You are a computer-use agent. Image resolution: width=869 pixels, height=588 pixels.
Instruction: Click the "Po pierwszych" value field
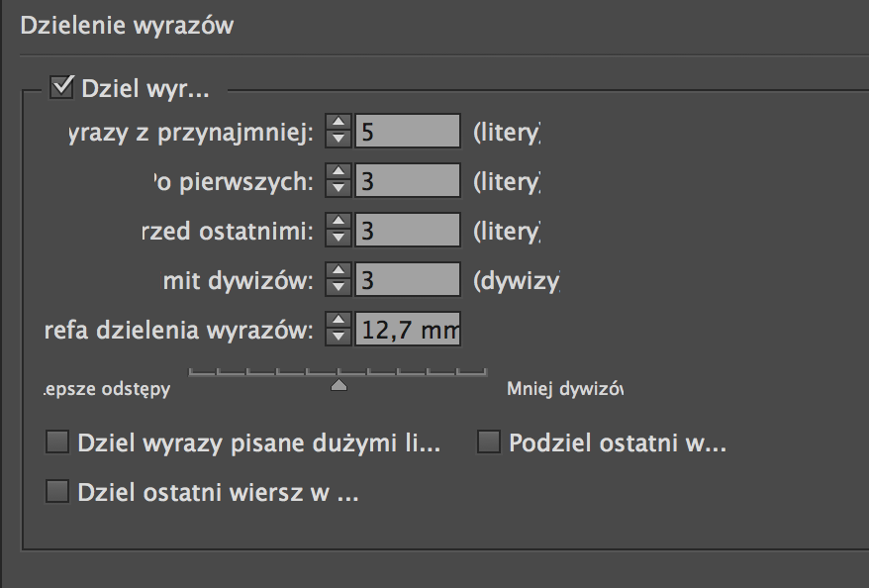[x=407, y=180]
